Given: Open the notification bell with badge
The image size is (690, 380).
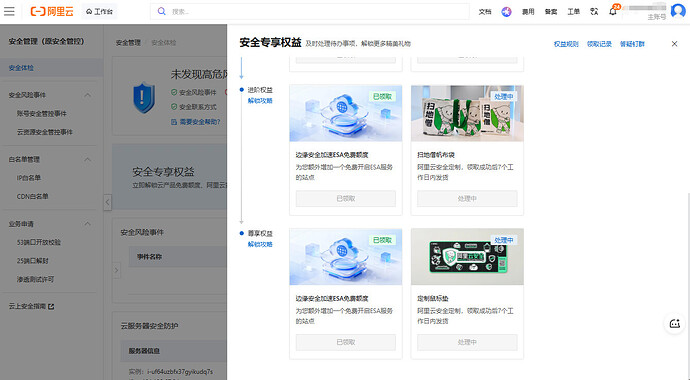Looking at the screenshot, I should (x=613, y=11).
